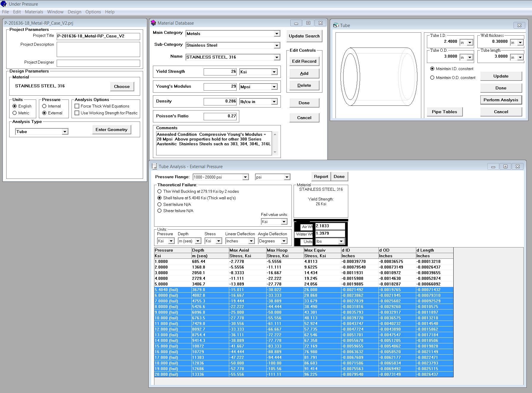The image size is (532, 393).
Task: Minimize the Material Database window
Action: coord(296,23)
